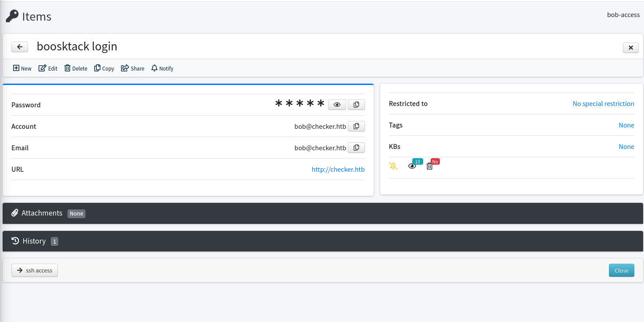Click the muted notification bell icon
Screen dimensions: 644x322
[x=393, y=166]
